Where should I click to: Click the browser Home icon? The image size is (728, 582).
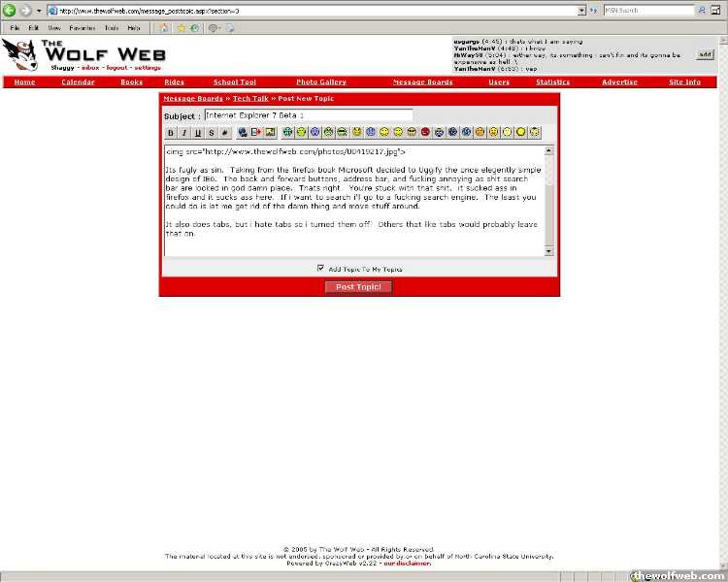[164, 28]
